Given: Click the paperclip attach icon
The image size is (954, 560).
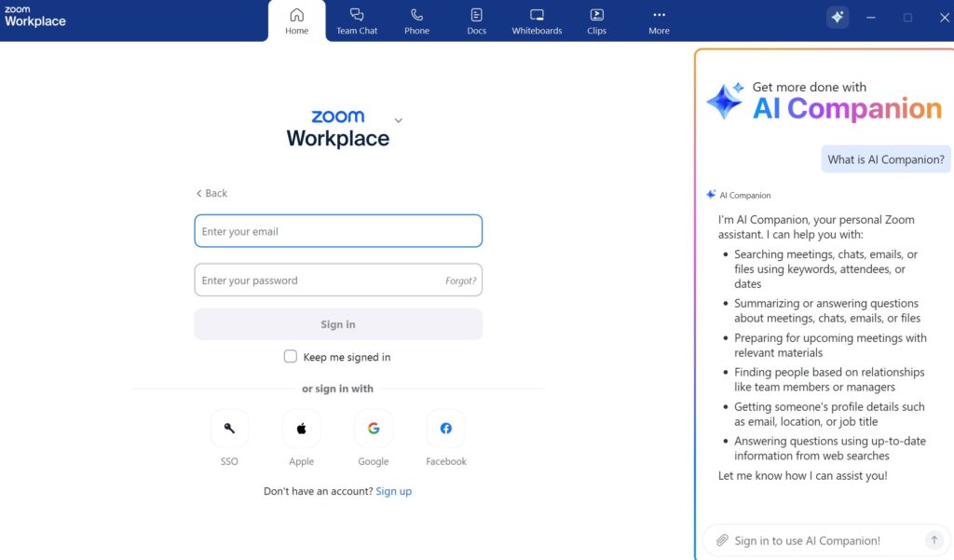Looking at the screenshot, I should 722,540.
